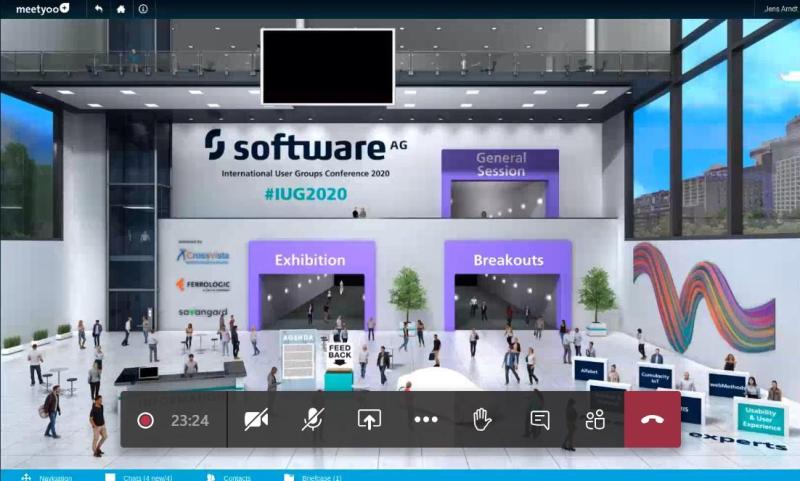Raise your hand in the meeting
Viewport: 800px width, 481px height.
click(x=482, y=420)
